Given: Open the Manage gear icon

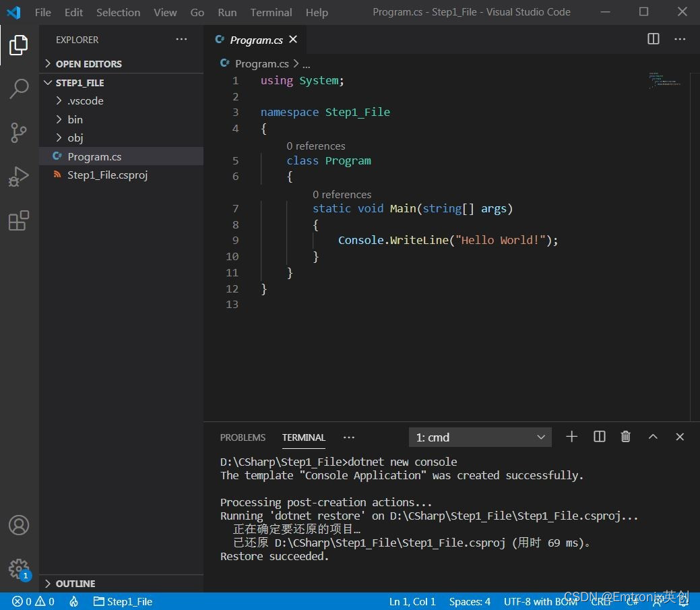Looking at the screenshot, I should click(19, 569).
